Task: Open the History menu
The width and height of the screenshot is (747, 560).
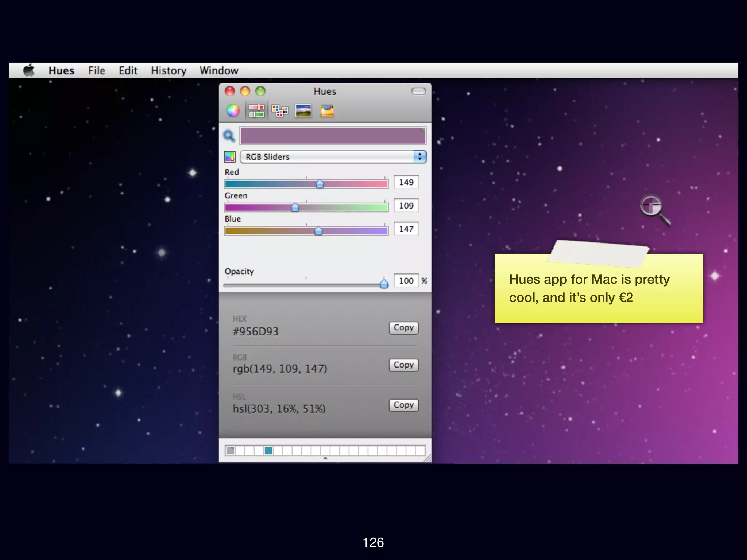Action: (169, 71)
